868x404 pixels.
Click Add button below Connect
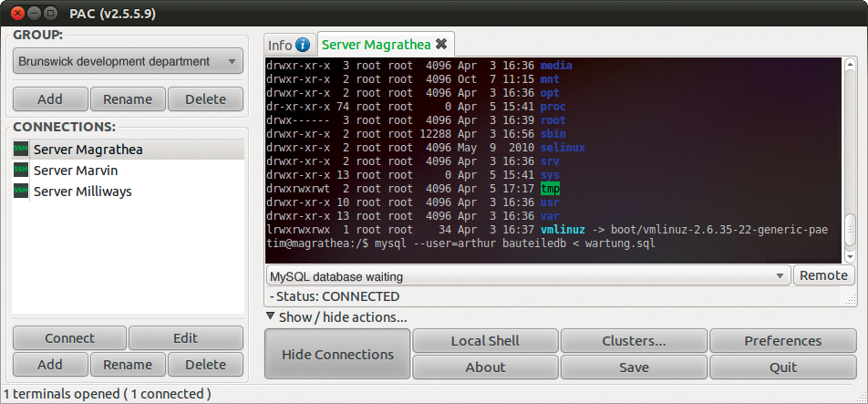50,365
